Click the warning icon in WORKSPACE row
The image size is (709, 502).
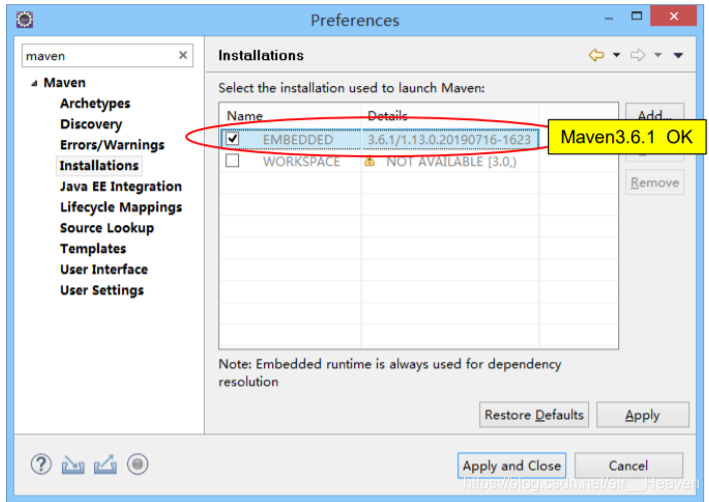click(x=369, y=161)
